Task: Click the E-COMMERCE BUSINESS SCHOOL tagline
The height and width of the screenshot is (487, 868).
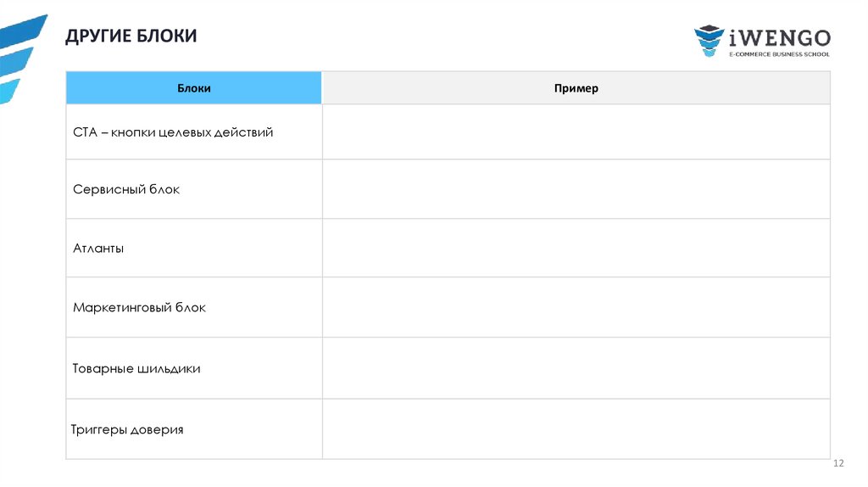Action: pos(779,53)
